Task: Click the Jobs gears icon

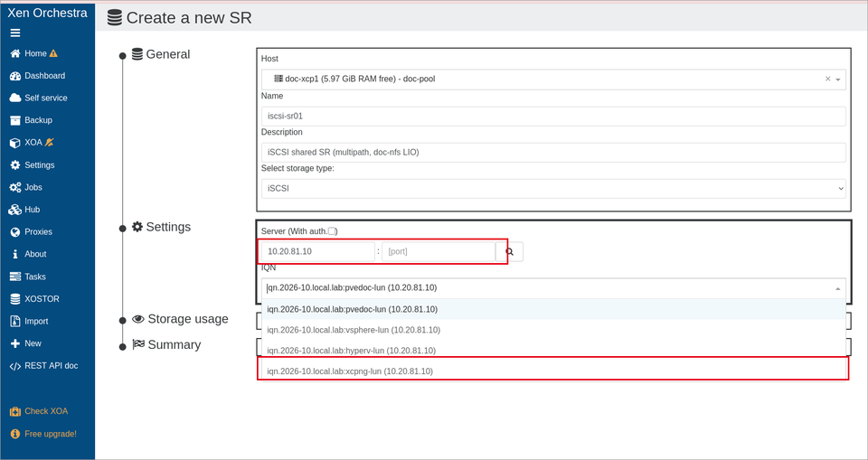Action: (x=15, y=187)
